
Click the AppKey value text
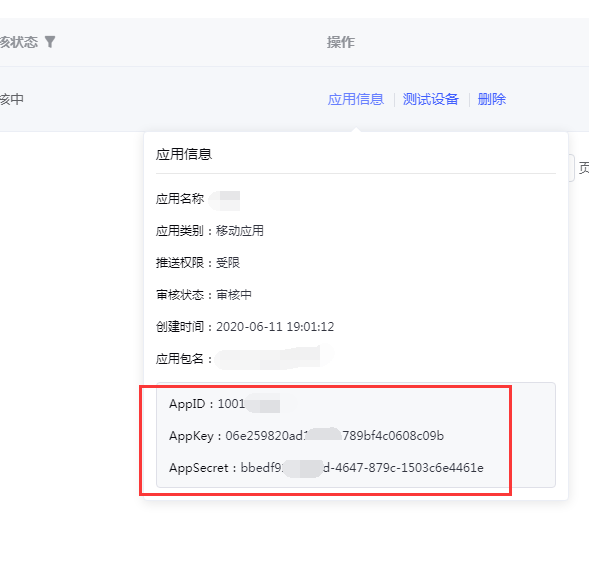tap(335, 436)
